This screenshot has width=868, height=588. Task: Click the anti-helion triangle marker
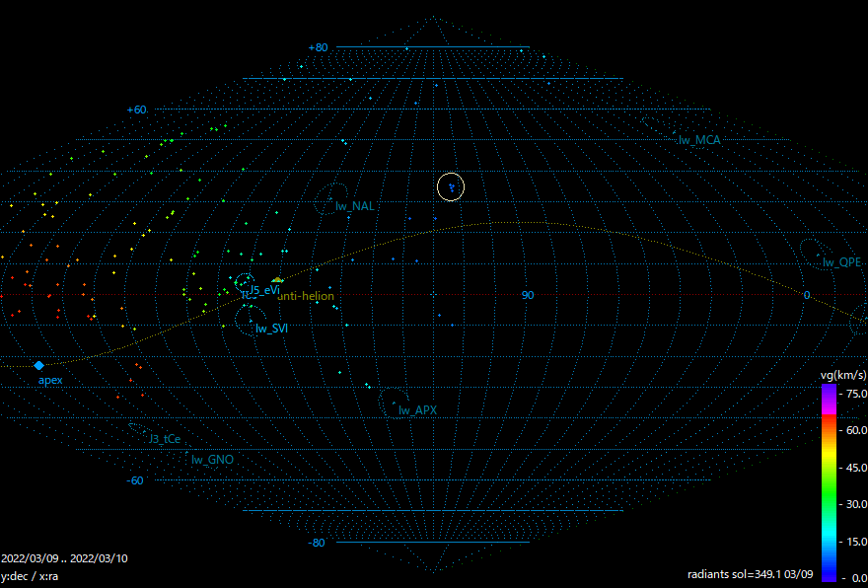278,281
